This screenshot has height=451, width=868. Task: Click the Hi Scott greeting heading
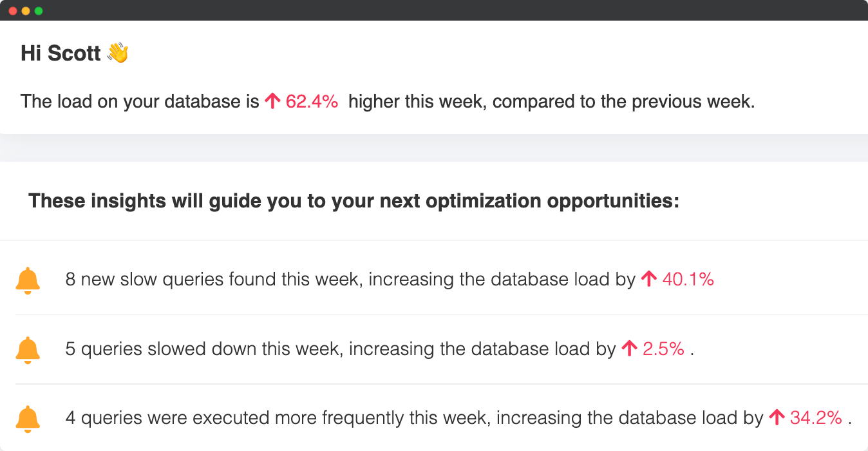coord(61,53)
